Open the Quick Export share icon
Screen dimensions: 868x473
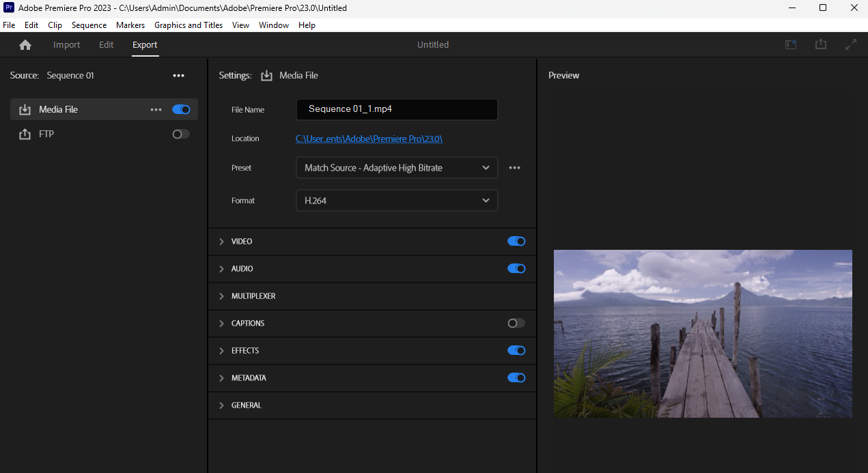pyautogui.click(x=820, y=44)
